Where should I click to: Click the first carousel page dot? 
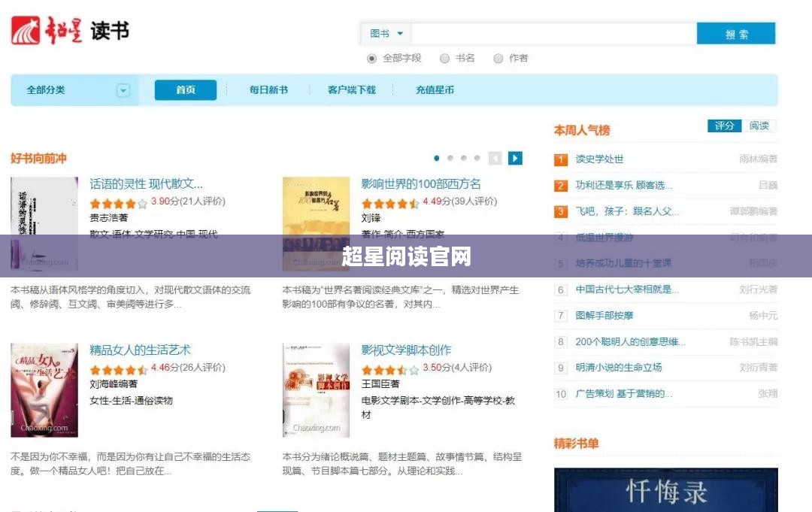click(x=437, y=159)
